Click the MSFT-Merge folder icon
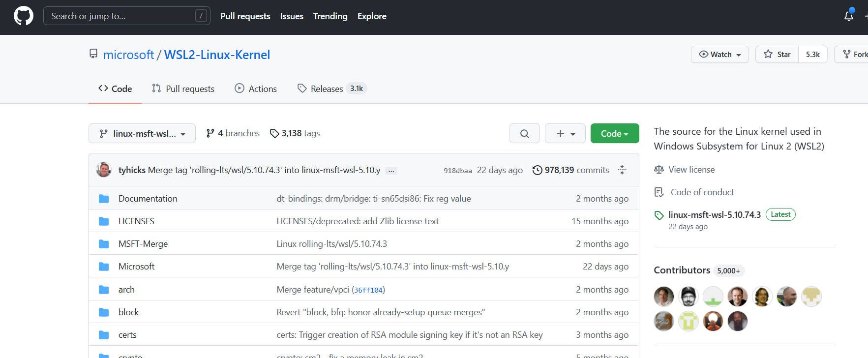 pyautogui.click(x=104, y=244)
